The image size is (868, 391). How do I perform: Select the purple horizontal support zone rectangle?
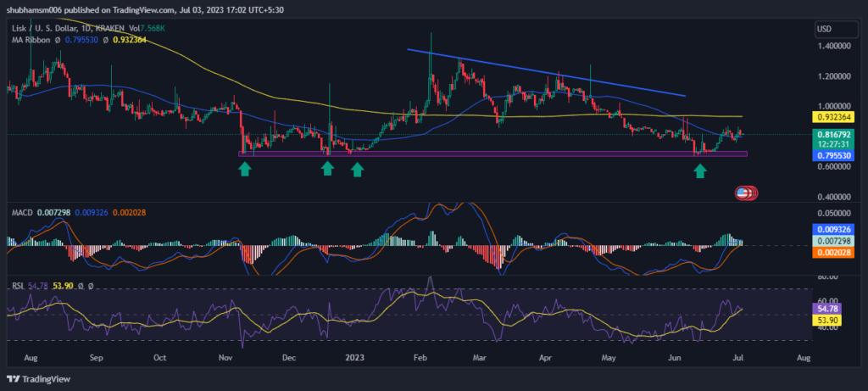click(x=492, y=154)
